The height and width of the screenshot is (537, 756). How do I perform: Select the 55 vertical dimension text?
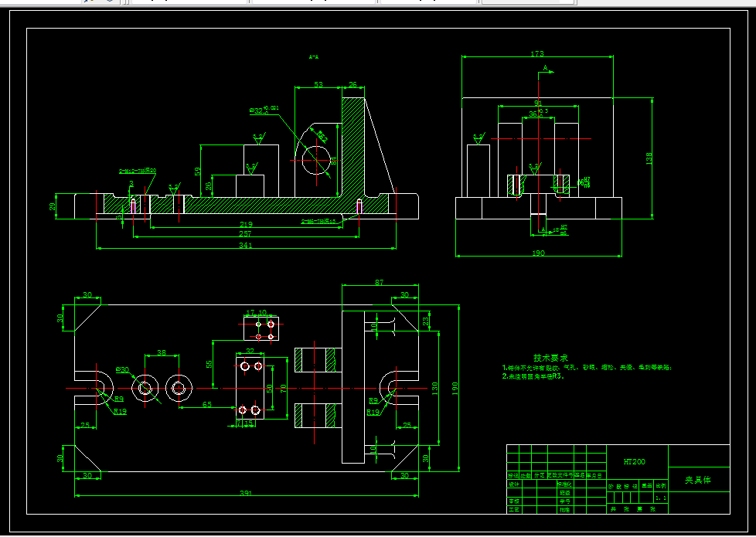[209, 364]
